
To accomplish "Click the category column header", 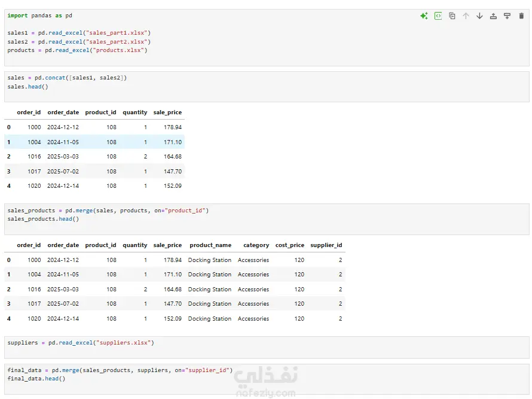I will (256, 245).
